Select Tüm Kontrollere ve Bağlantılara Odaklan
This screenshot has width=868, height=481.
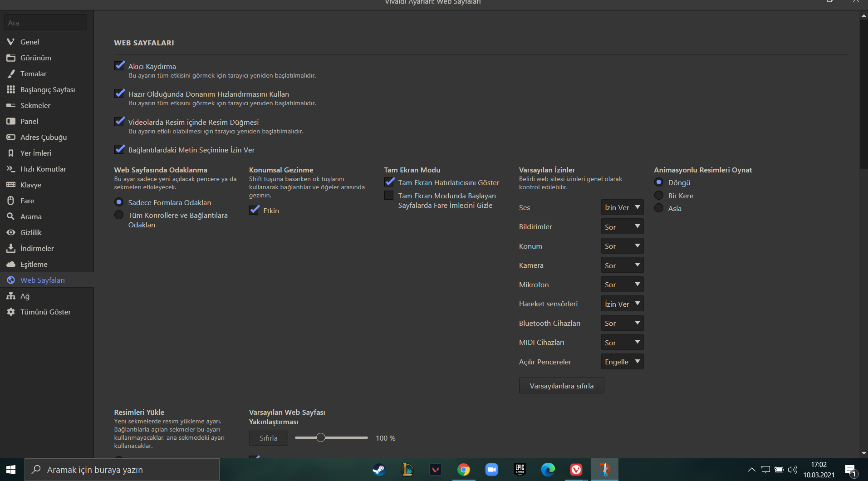pos(119,215)
